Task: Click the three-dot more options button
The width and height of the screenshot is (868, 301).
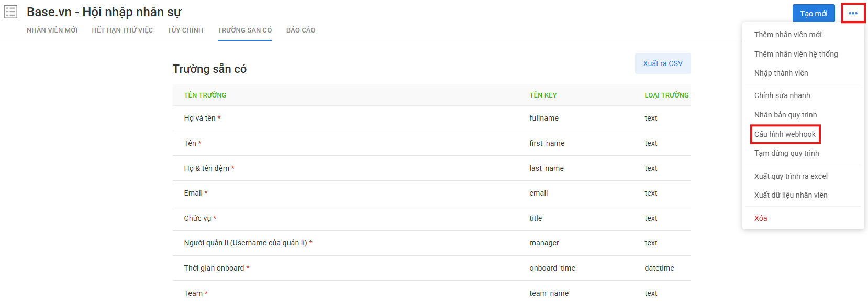Action: (x=853, y=13)
